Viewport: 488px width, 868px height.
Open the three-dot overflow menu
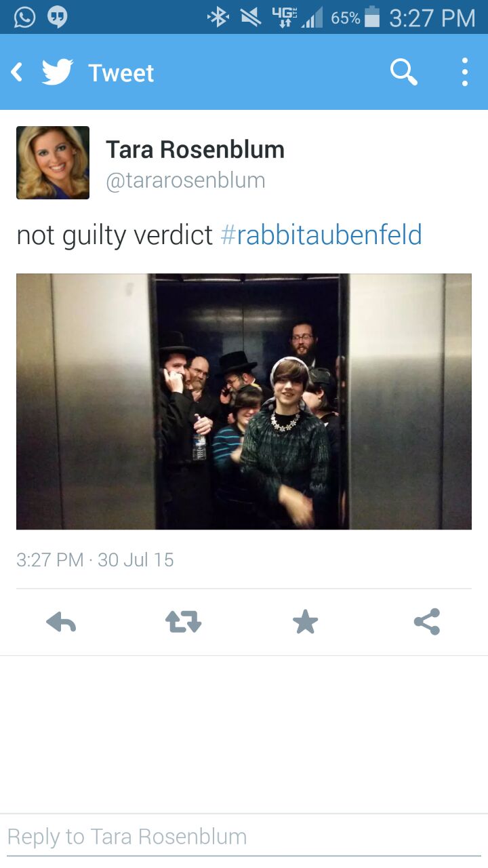click(465, 72)
